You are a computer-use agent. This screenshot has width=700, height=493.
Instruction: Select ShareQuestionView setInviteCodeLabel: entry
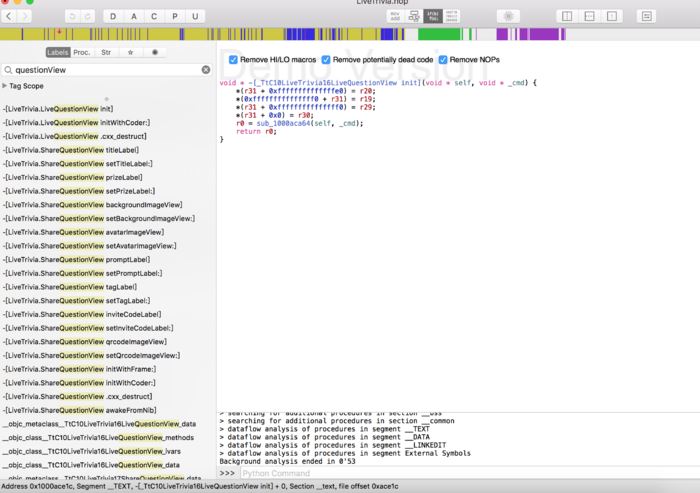coord(88,328)
